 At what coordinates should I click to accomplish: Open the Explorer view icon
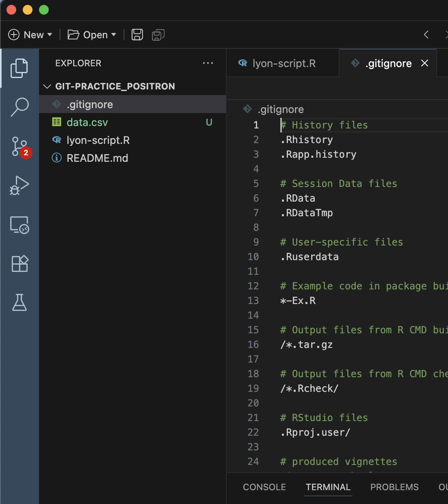19,68
